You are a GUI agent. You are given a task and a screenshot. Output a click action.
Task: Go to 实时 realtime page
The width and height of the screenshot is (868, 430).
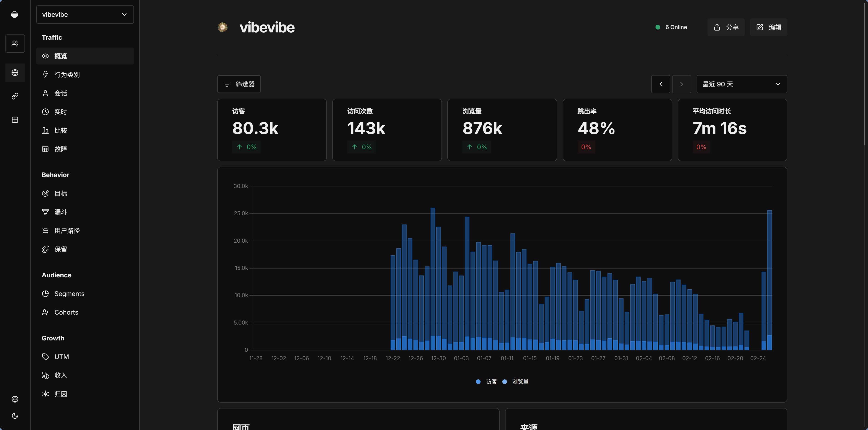[x=61, y=112]
